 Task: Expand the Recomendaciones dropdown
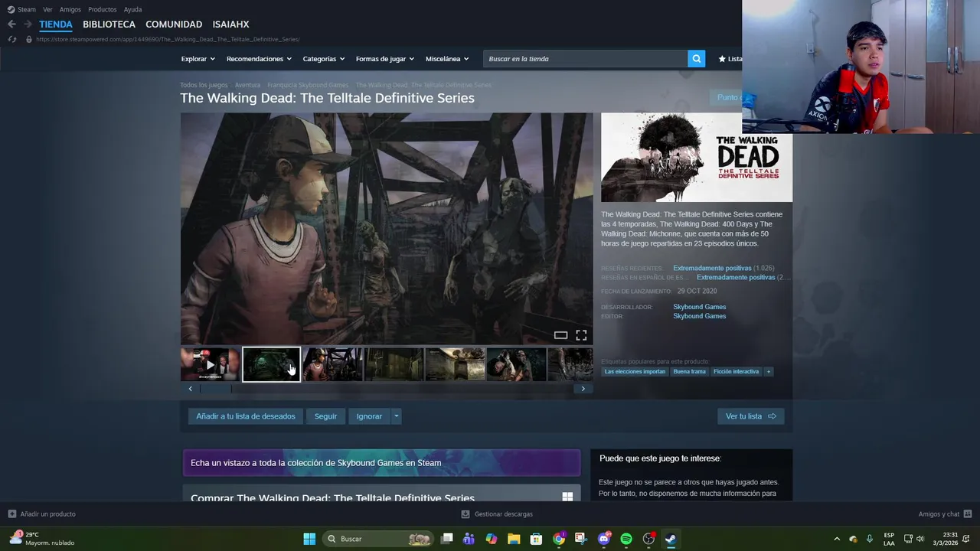tap(259, 59)
